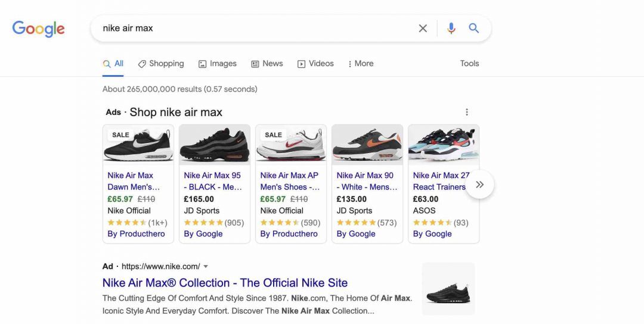Click the By Producthero link under Air Max Dawn
This screenshot has width=644, height=324.
click(136, 234)
